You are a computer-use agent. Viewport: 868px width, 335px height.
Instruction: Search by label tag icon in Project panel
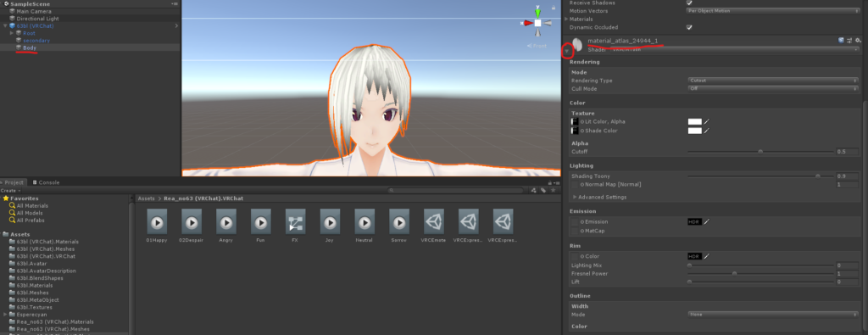543,191
